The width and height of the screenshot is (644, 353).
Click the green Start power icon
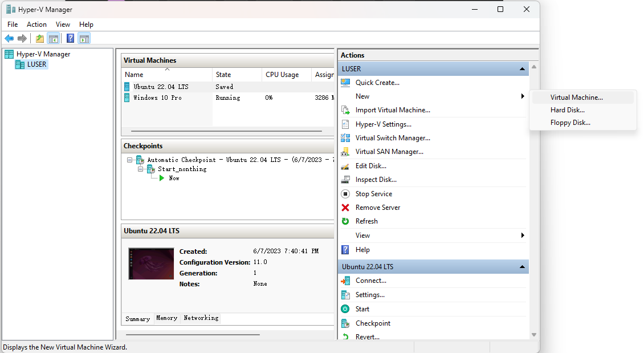(x=345, y=309)
